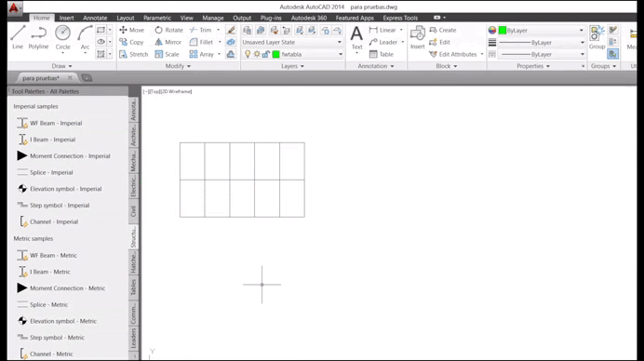Screen dimensions: 644x361
Task: Select I Beam - Metric tool
Action: [44, 272]
